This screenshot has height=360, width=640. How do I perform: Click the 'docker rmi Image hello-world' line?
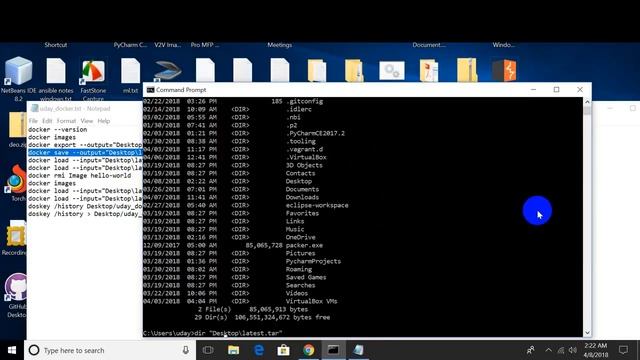[x=80, y=176]
